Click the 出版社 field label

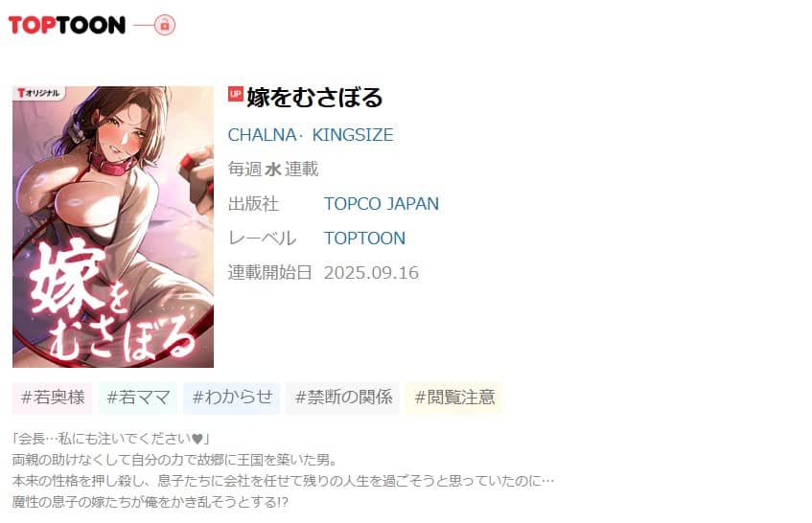tap(253, 203)
